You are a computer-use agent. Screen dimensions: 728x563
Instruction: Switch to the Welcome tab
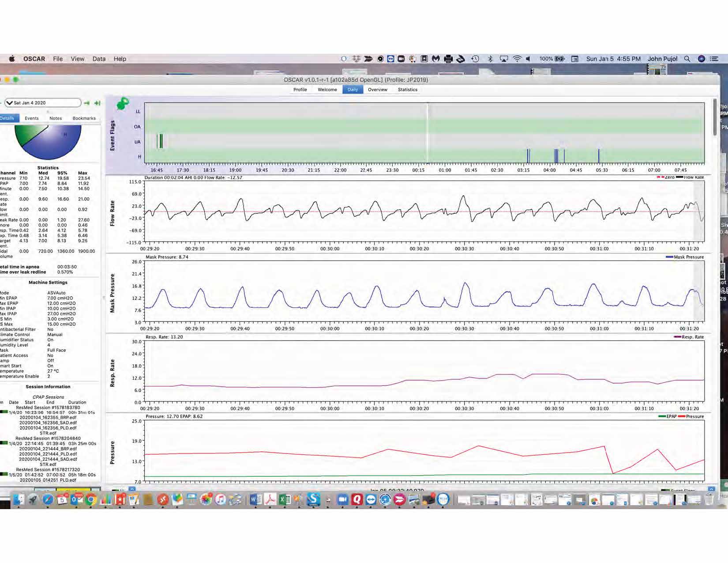[327, 90]
